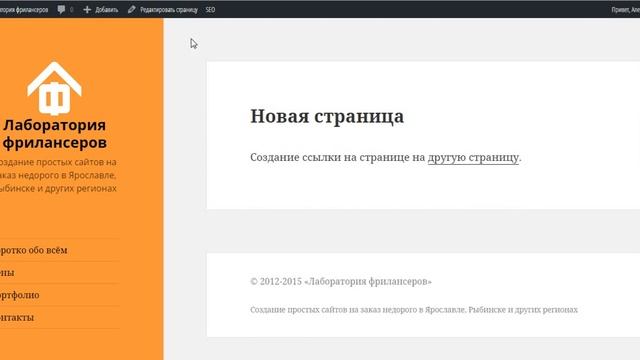Viewport: 640px width, 360px height.
Task: Follow the другую страницу link
Action: click(473, 157)
